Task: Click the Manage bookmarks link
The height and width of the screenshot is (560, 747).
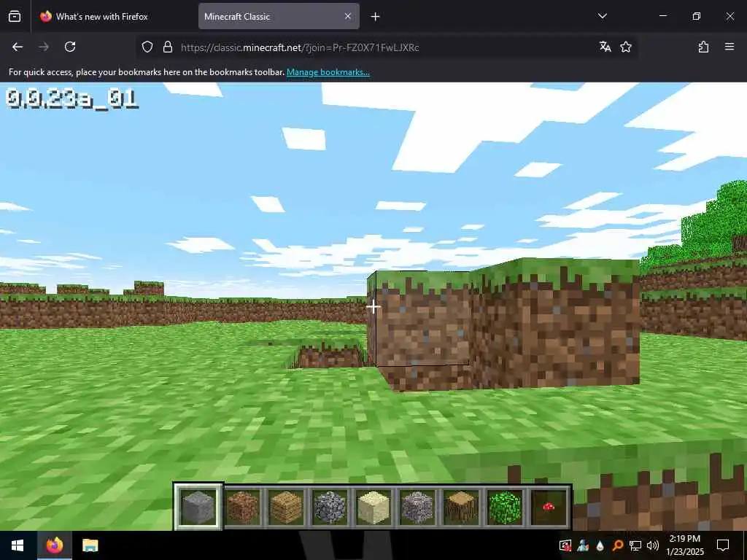Action: [328, 72]
